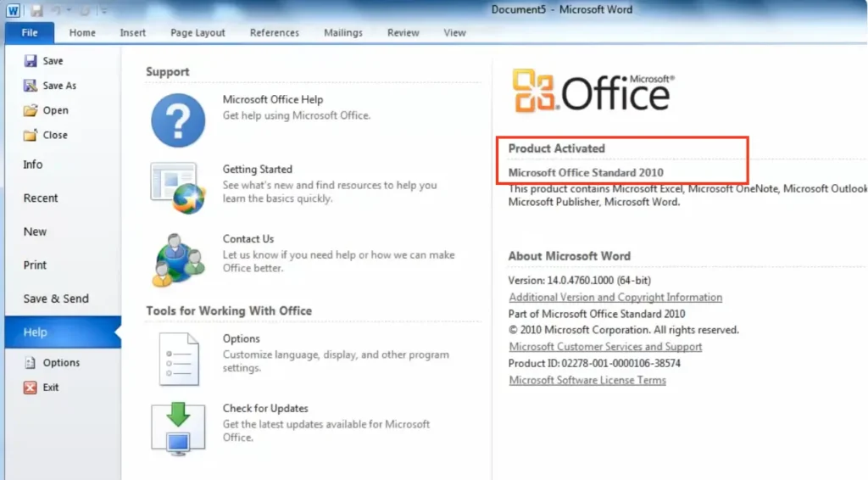This screenshot has width=868, height=480.
Task: Click the Save label in sidebar
Action: tap(53, 61)
